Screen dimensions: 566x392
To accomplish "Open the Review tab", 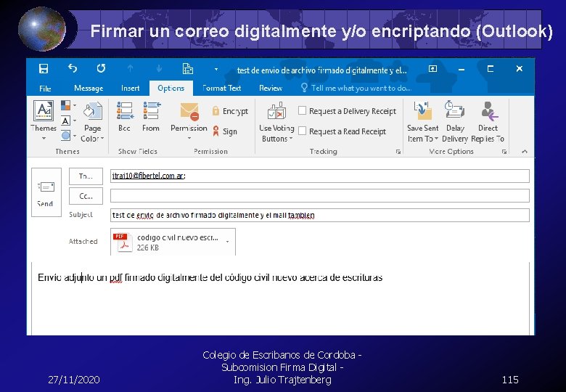I will pyautogui.click(x=271, y=88).
